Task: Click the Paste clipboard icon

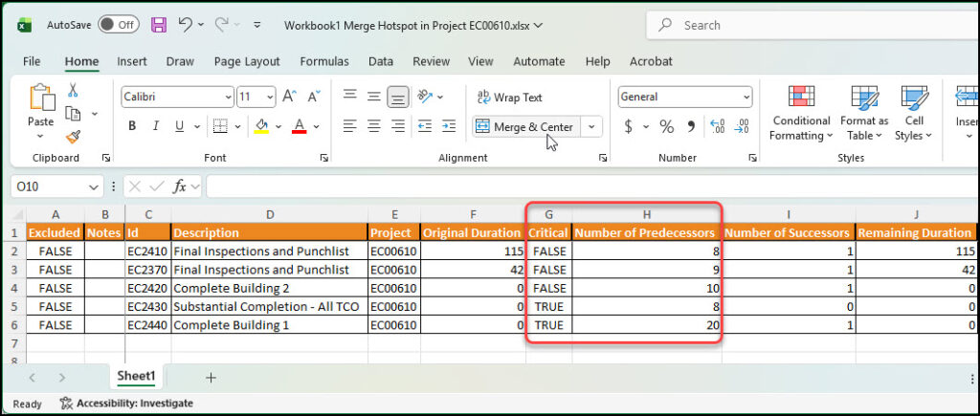Action: point(41,98)
